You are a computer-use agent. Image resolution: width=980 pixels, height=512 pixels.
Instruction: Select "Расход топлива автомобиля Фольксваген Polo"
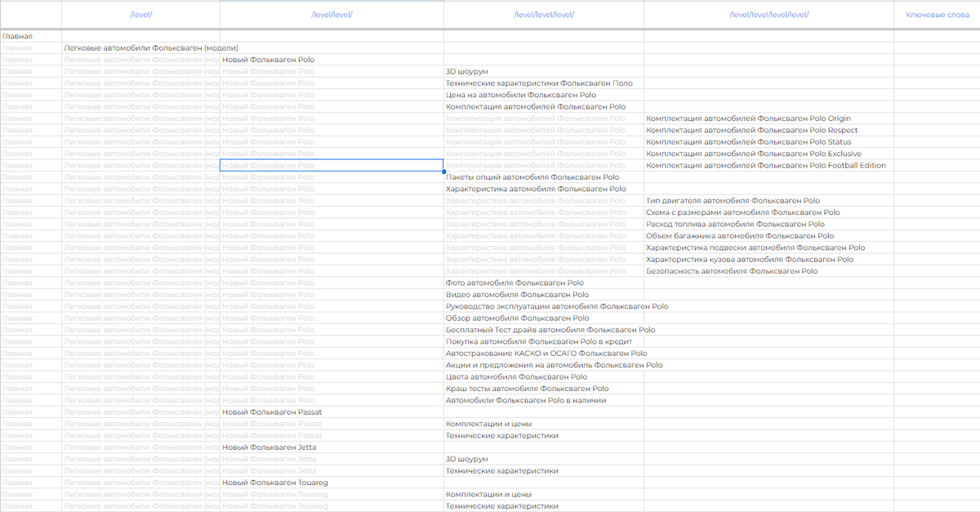tap(768, 225)
